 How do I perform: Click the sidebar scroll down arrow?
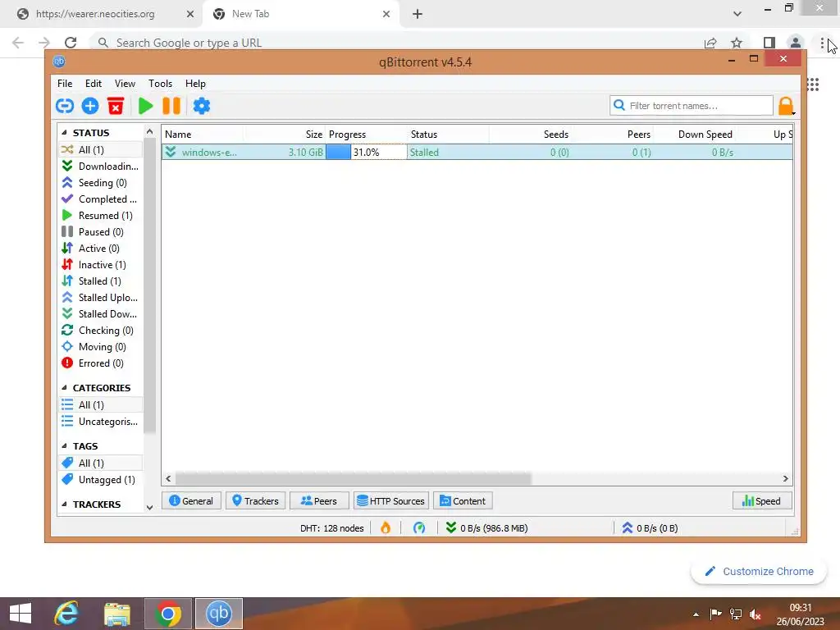pyautogui.click(x=149, y=507)
